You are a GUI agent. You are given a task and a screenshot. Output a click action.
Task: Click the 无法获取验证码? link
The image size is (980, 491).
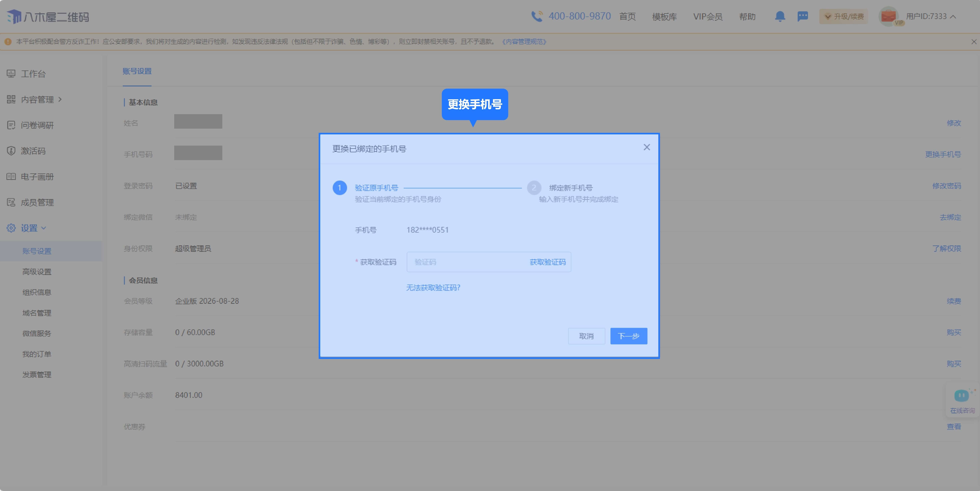click(x=433, y=288)
